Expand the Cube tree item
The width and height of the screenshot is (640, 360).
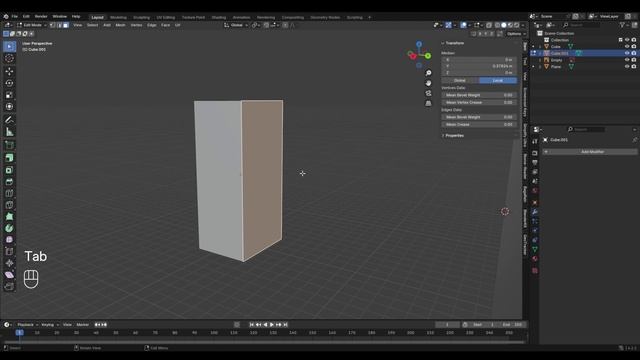(540, 47)
